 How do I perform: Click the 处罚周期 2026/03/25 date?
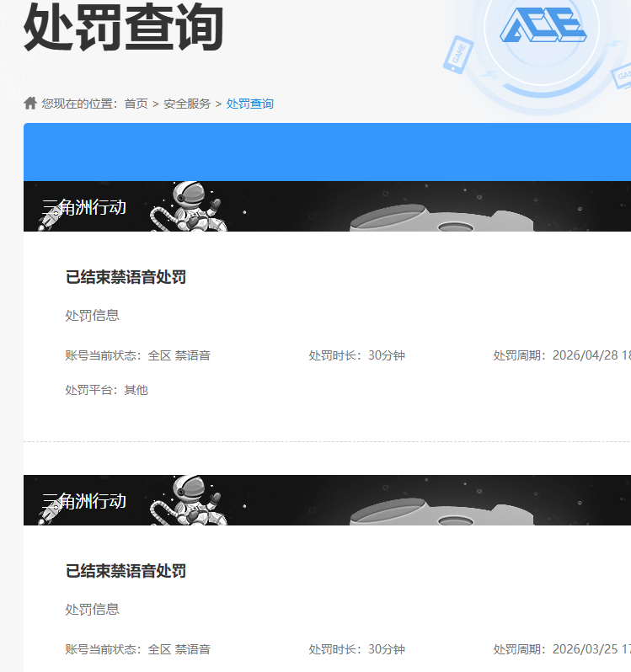(x=562, y=649)
